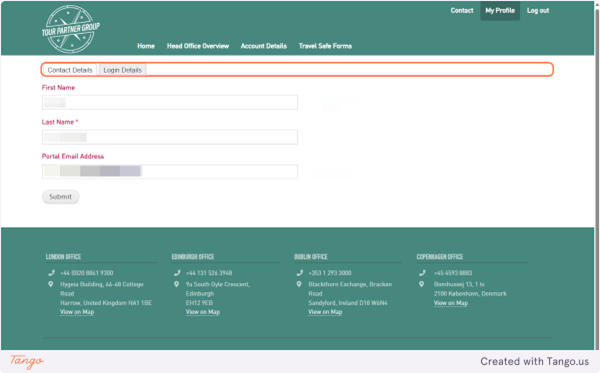Click the London office map pin icon
The image size is (600, 373).
point(51,284)
